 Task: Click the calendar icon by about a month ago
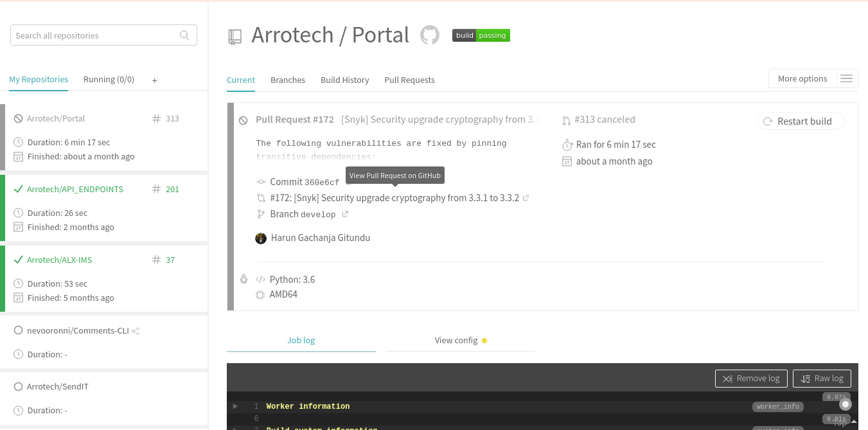click(567, 161)
